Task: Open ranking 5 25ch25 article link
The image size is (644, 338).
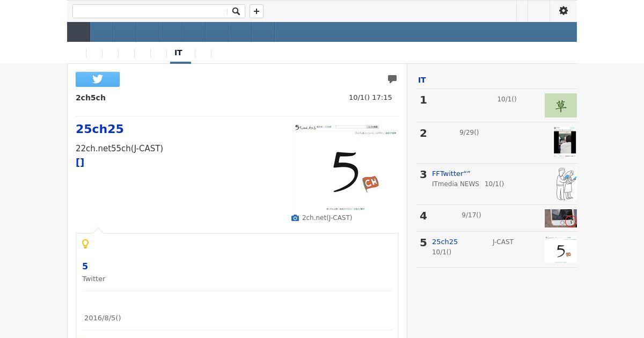Action: [445, 242]
